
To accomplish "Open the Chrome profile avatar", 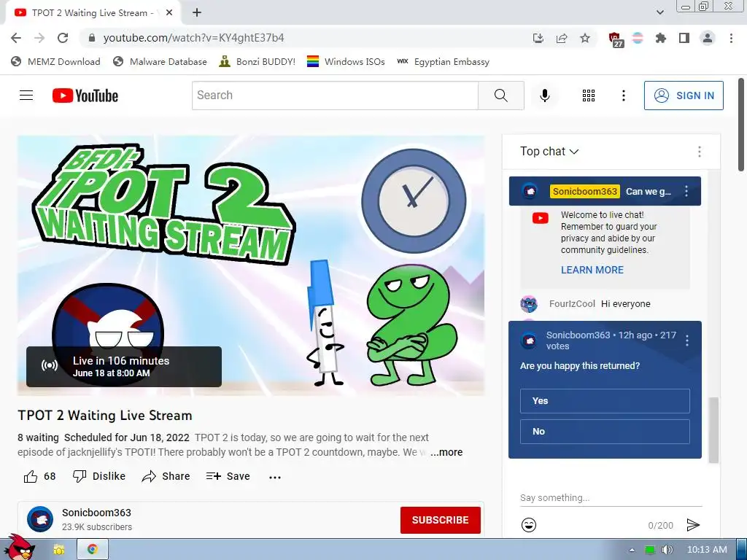I will click(708, 38).
